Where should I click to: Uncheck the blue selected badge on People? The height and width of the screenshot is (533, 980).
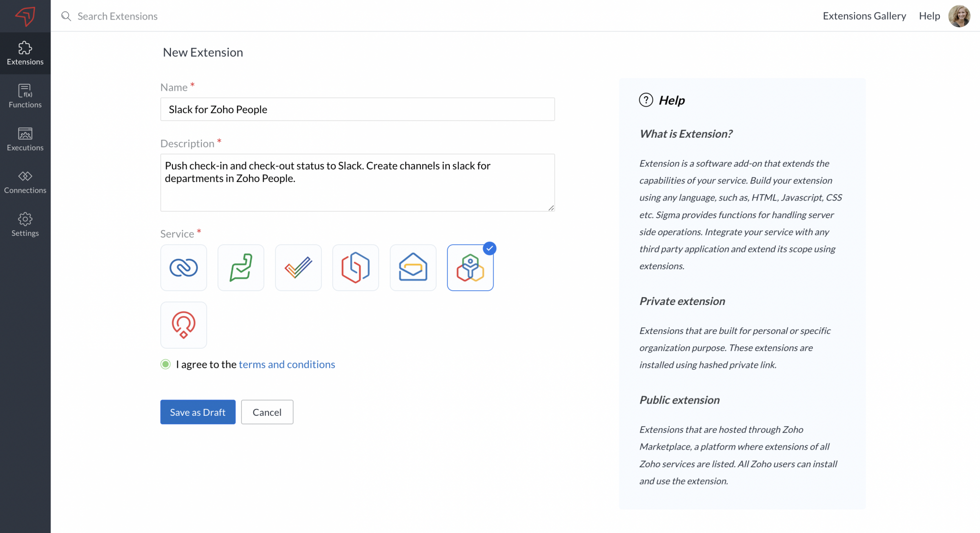click(490, 249)
